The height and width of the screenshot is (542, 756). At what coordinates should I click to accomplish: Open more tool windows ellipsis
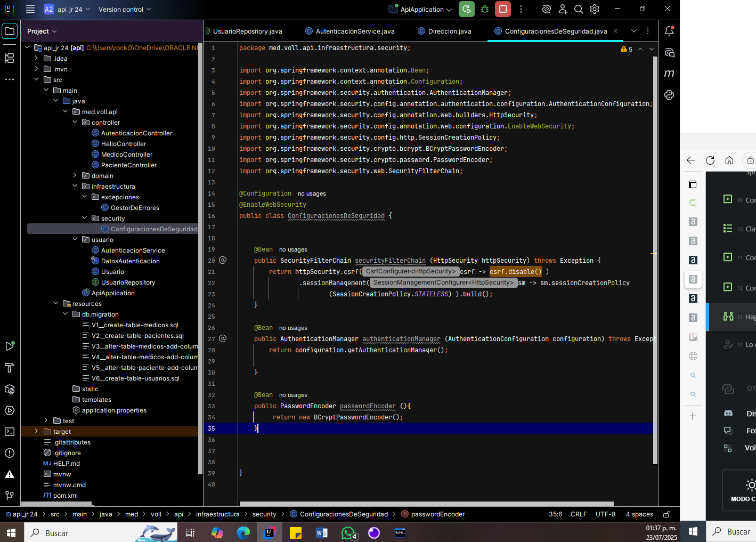(10, 79)
